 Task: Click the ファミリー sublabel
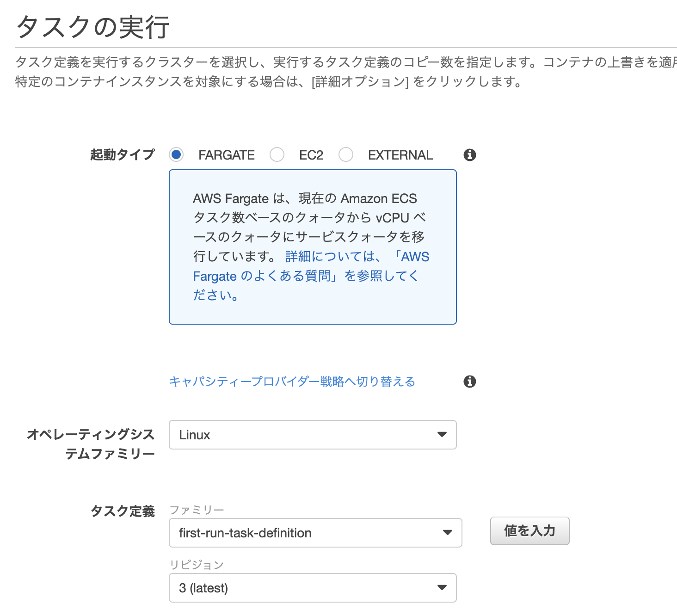197,510
